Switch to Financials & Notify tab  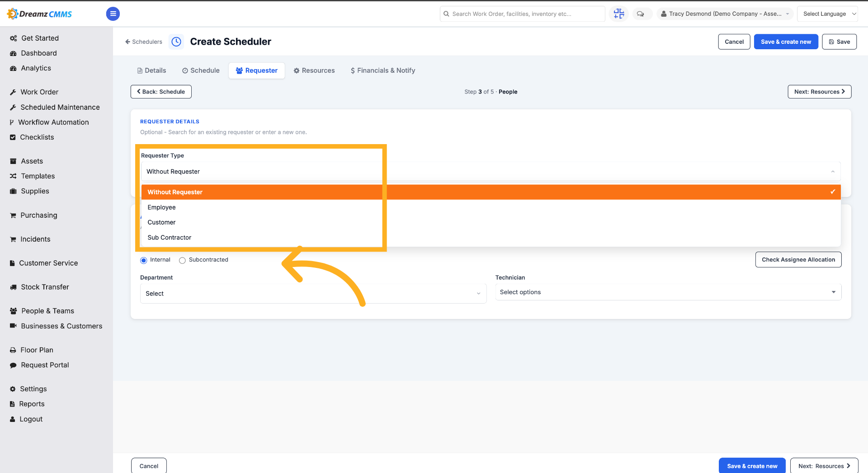[383, 70]
